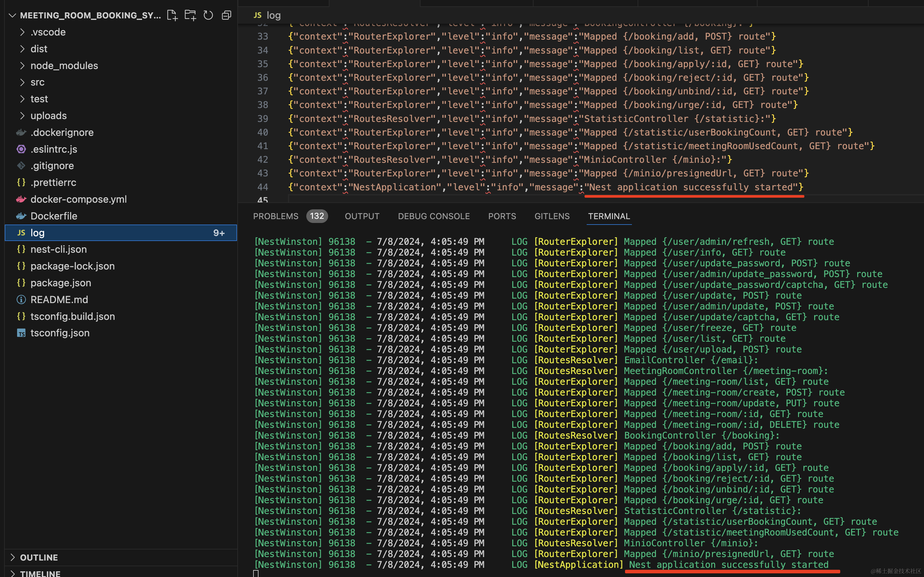Expand the OUTLINE section

[39, 558]
